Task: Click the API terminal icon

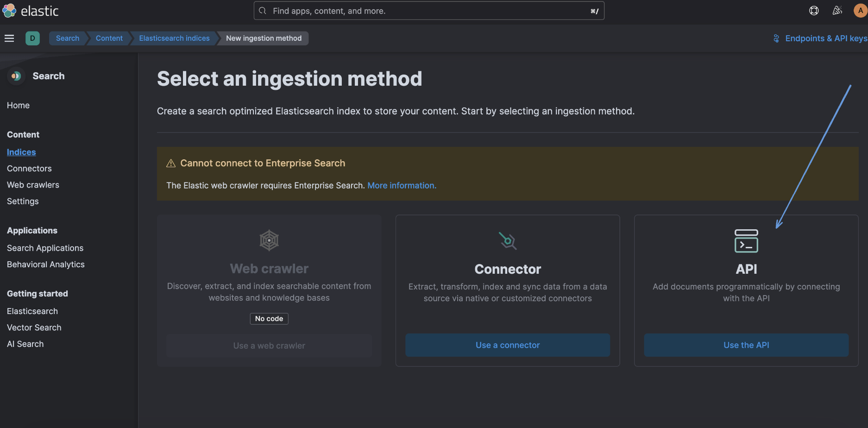Action: click(746, 241)
